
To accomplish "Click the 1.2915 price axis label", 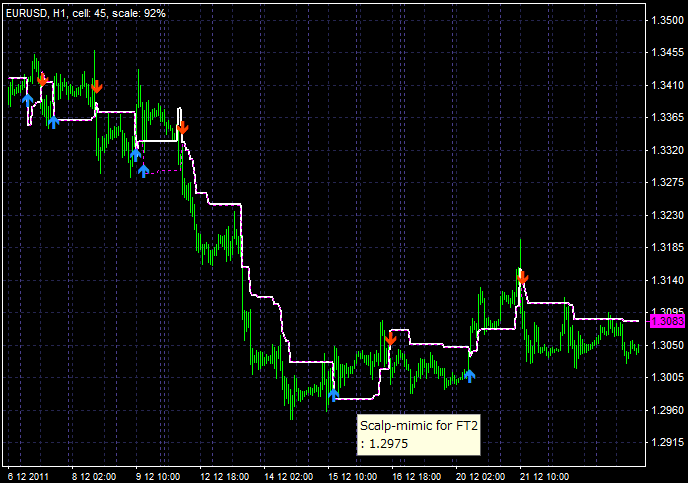I will 667,443.
